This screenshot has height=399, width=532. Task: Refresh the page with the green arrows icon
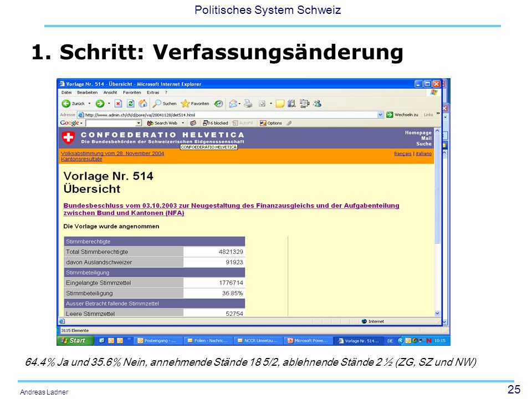pos(130,104)
